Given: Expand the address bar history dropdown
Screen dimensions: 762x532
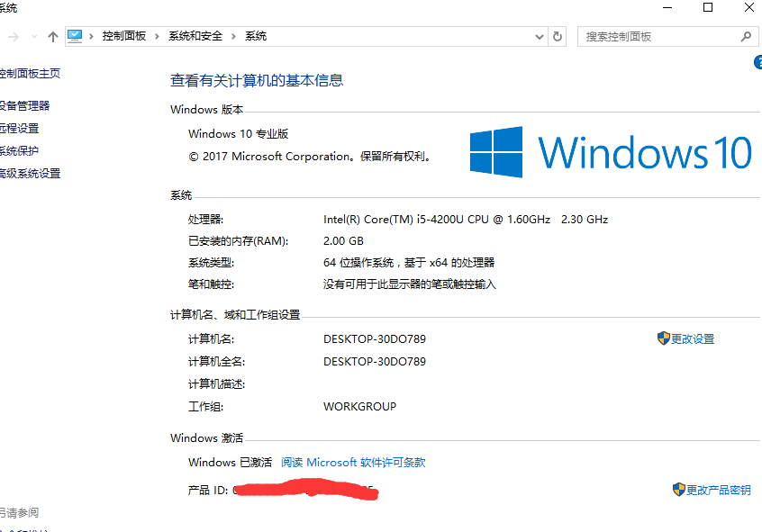Looking at the screenshot, I should pyautogui.click(x=539, y=37).
